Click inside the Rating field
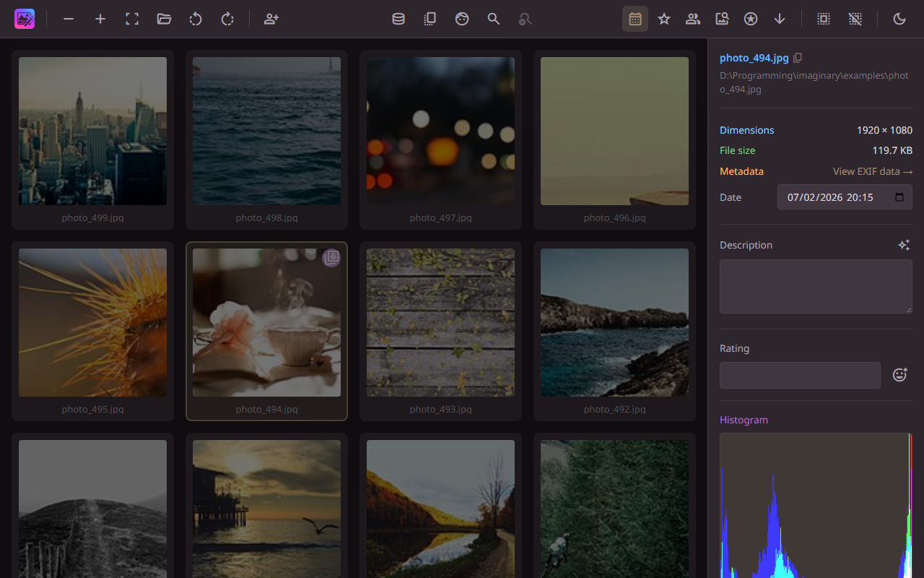This screenshot has height=578, width=924. (x=800, y=375)
